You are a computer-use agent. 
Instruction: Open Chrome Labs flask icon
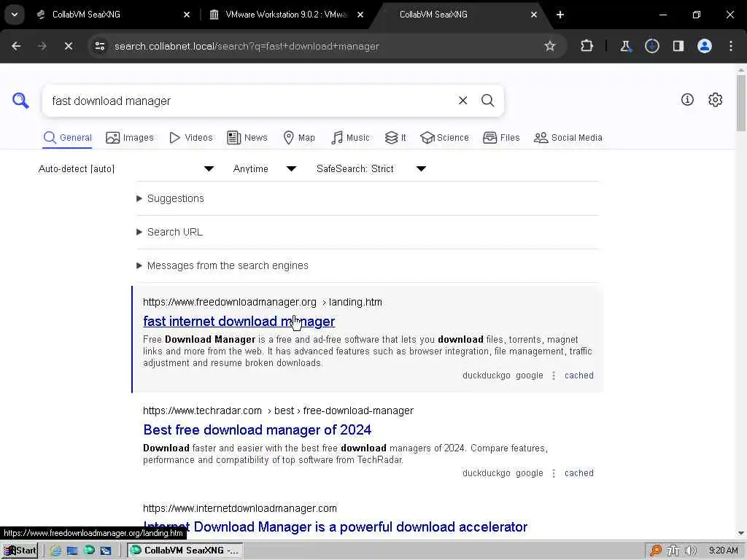tap(625, 46)
